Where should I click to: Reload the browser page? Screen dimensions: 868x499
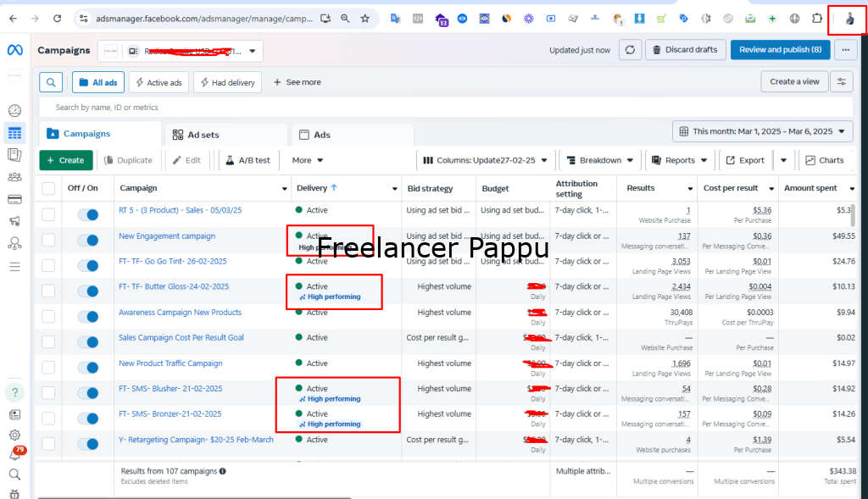coord(57,19)
